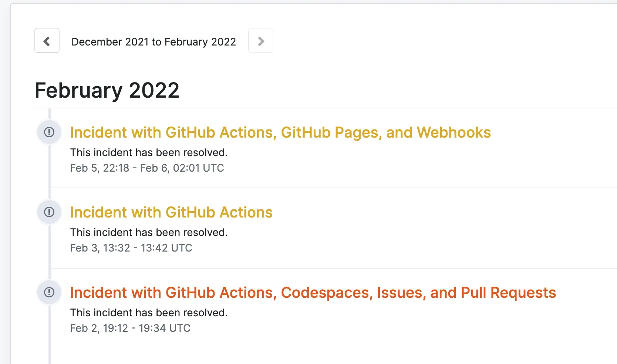Open the Incident with GitHub Actions, Codespaces, Issues, and Pull Requests
The height and width of the screenshot is (364, 617).
313,292
